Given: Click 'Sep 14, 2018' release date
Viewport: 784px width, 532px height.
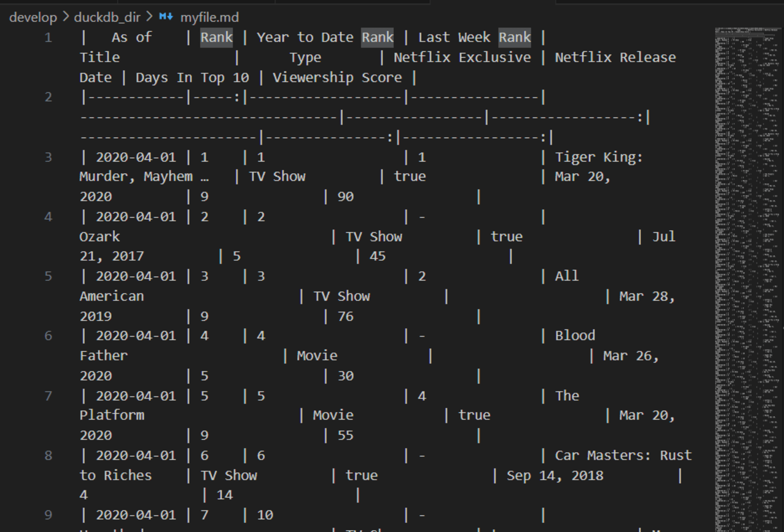Looking at the screenshot, I should pos(555,475).
